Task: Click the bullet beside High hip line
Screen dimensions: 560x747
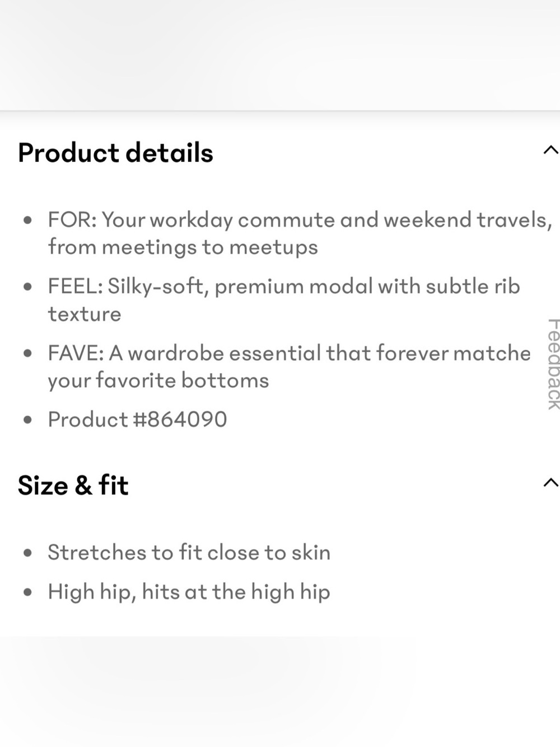Action: pos(27,592)
